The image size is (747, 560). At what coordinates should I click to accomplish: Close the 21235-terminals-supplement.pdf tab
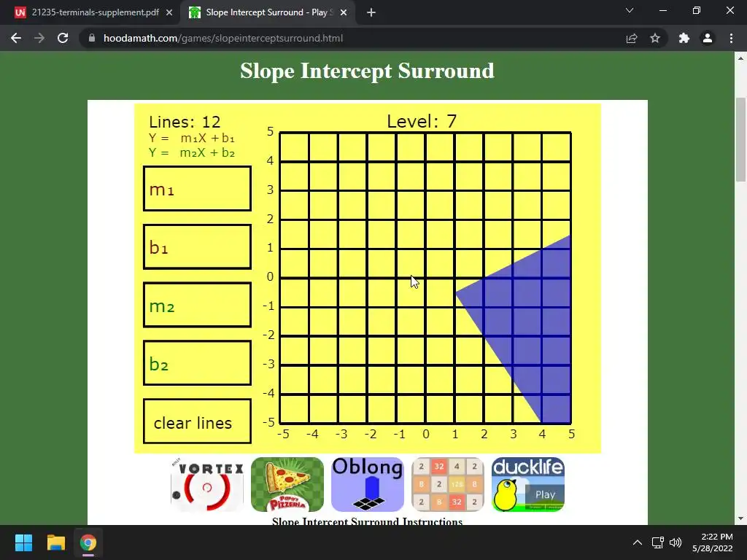coord(169,12)
